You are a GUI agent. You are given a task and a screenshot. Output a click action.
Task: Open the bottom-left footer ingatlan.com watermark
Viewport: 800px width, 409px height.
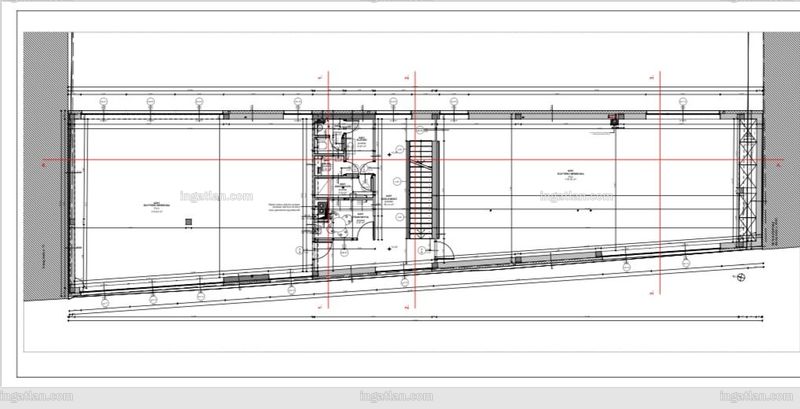coord(36,396)
